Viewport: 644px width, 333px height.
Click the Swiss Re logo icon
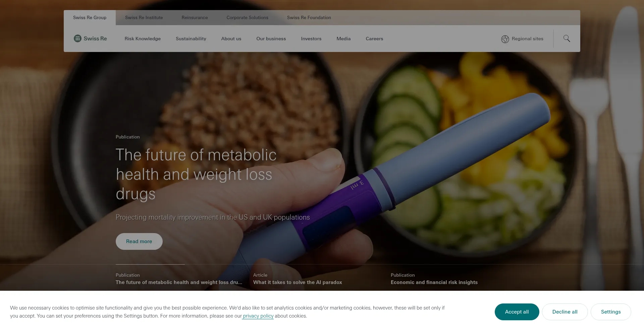click(77, 39)
